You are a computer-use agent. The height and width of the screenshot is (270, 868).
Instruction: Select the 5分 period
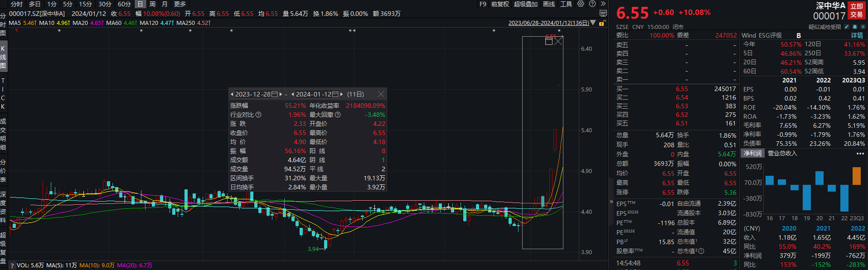click(68, 4)
